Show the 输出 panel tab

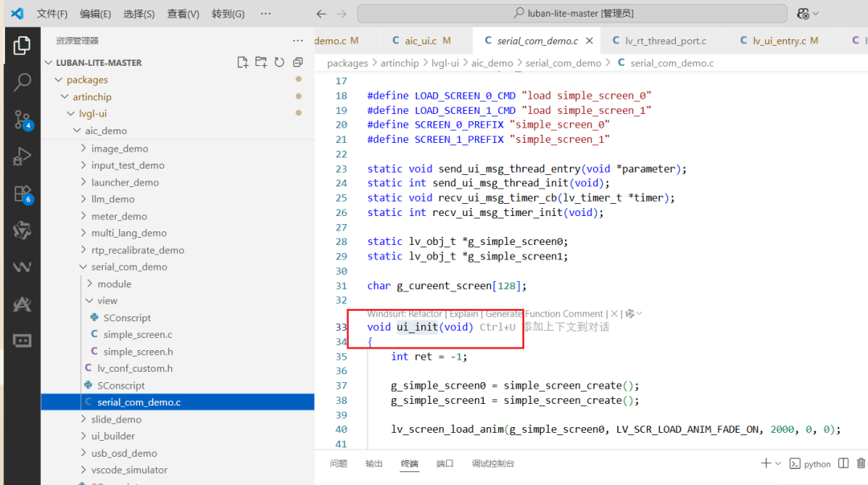coord(375,463)
